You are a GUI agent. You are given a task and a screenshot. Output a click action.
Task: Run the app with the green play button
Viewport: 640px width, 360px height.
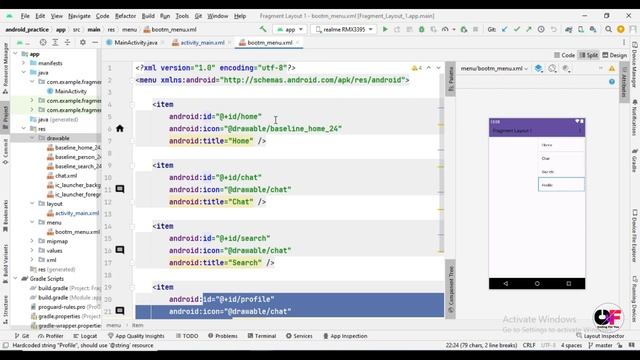click(x=385, y=29)
